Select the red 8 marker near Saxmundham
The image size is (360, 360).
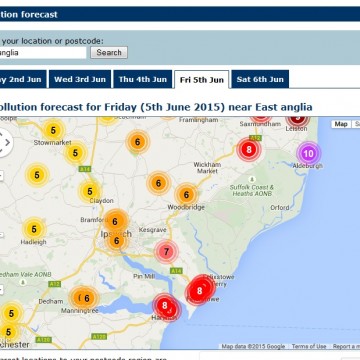coord(249,150)
